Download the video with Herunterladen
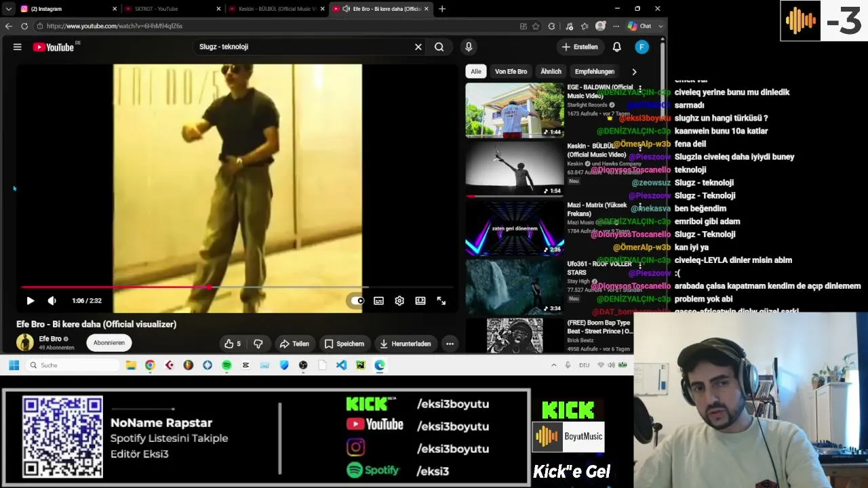The image size is (868, 488). [406, 344]
